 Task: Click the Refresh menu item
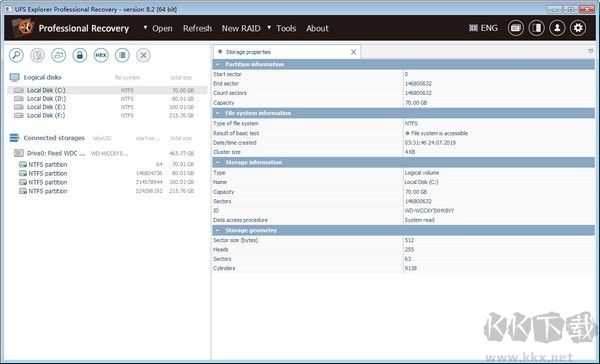click(x=197, y=28)
